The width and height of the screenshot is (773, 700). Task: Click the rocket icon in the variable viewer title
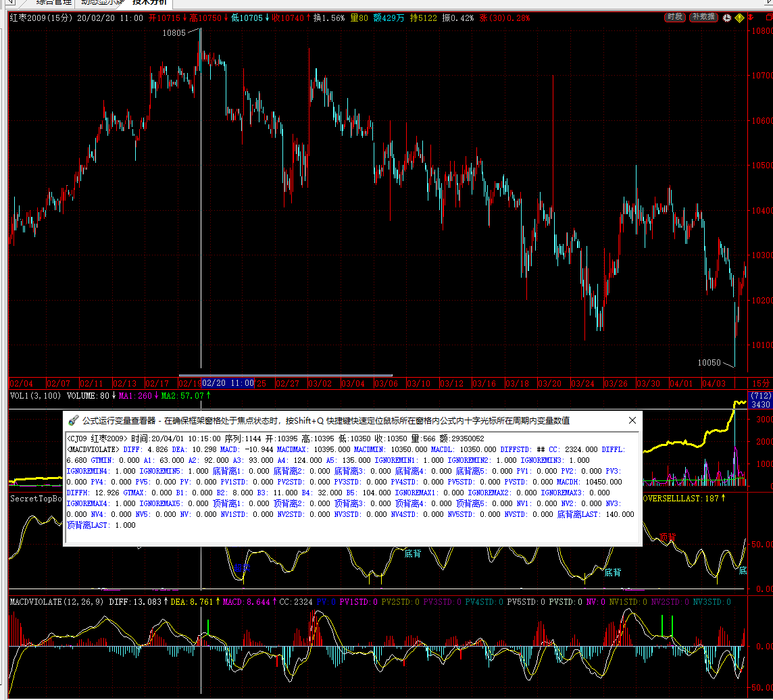tap(74, 420)
